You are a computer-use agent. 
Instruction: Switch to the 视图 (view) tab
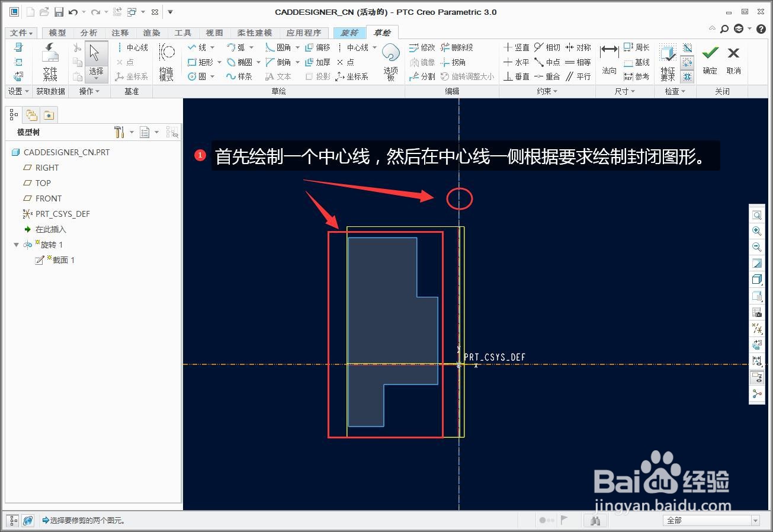(x=214, y=33)
